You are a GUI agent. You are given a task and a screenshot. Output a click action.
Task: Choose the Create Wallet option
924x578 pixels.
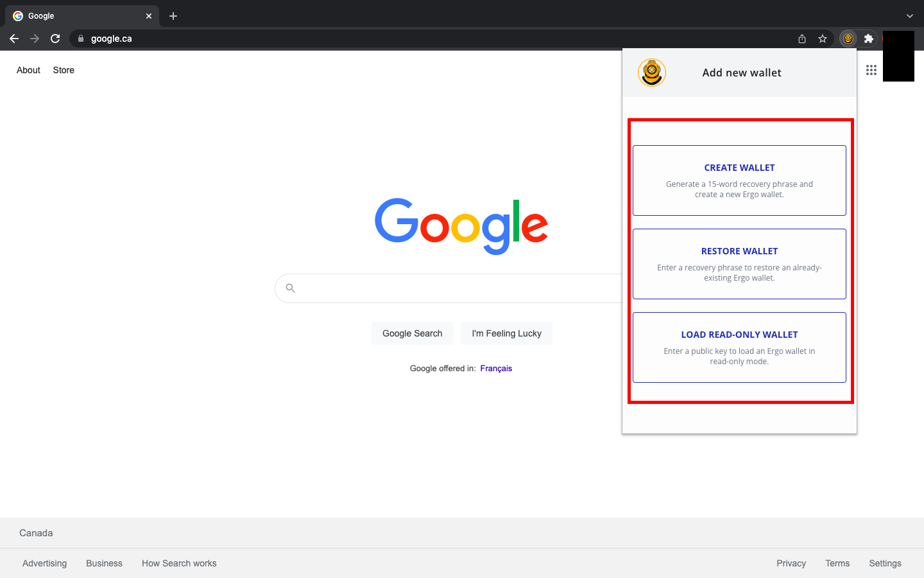pyautogui.click(x=739, y=180)
